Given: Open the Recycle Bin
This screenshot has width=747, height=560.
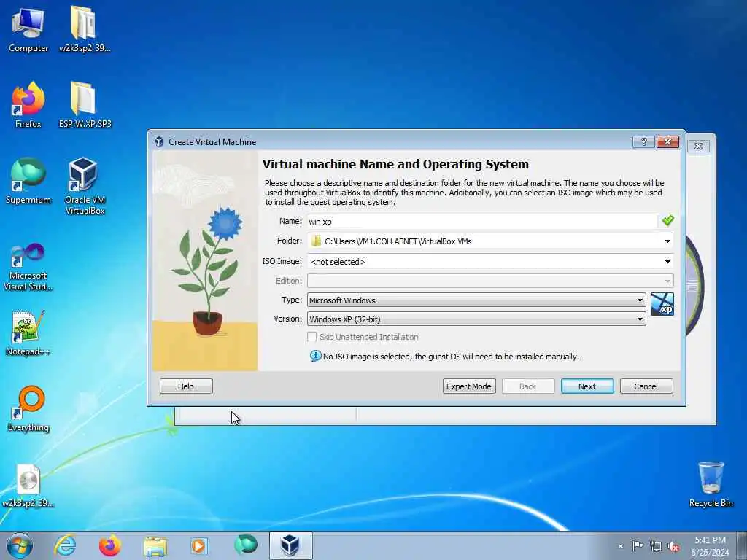Looking at the screenshot, I should 711,484.
